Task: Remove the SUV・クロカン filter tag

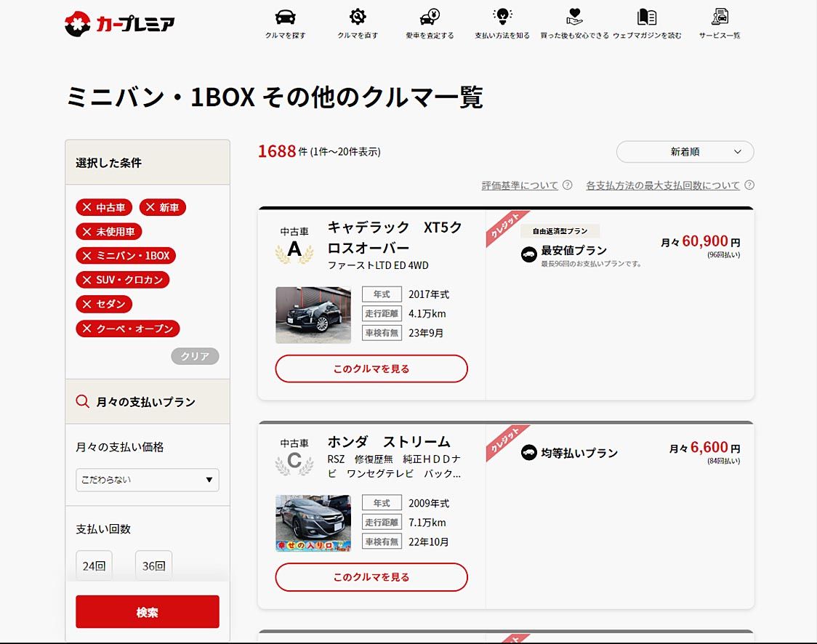Action: (122, 280)
